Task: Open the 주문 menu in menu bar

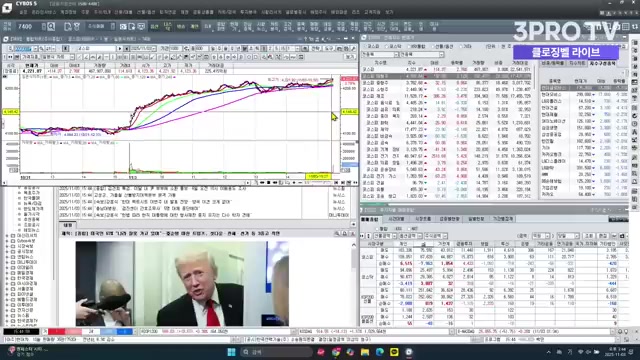Action: [x=85, y=13]
